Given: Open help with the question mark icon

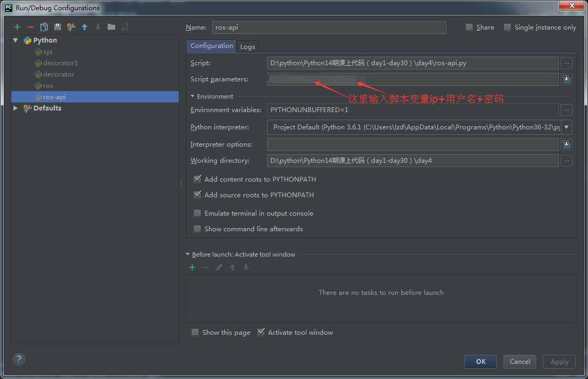Looking at the screenshot, I should (19, 360).
